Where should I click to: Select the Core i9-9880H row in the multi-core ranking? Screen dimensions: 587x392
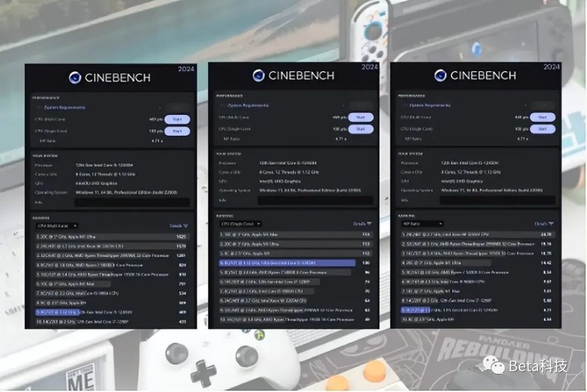(112, 294)
